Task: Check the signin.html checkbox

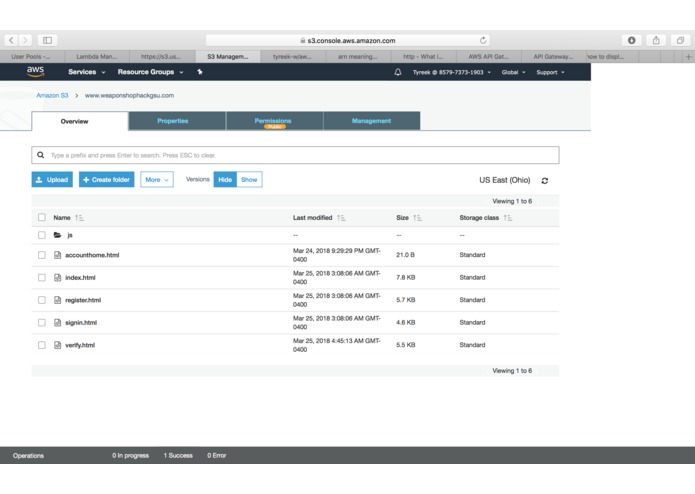Action: pyautogui.click(x=42, y=323)
